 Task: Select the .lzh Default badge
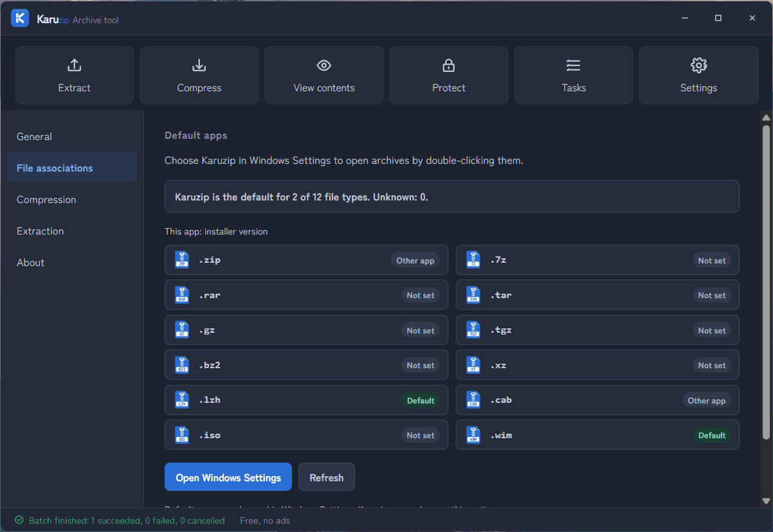click(x=421, y=400)
